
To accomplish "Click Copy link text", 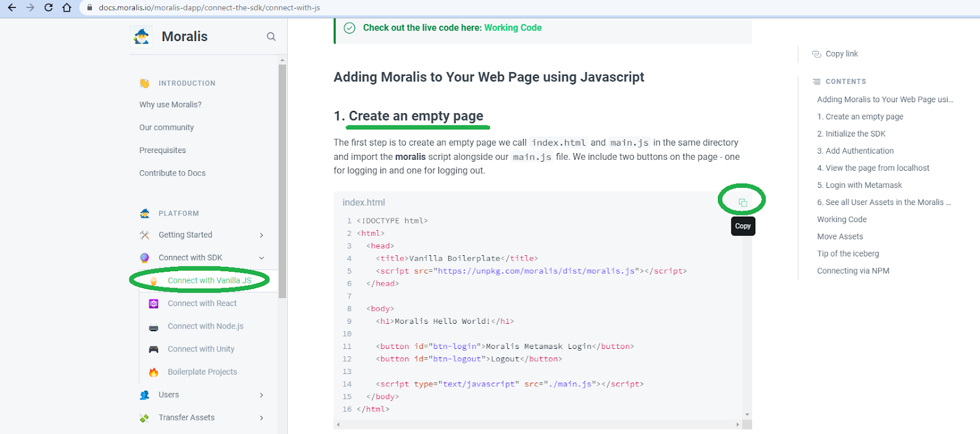I will [x=842, y=54].
